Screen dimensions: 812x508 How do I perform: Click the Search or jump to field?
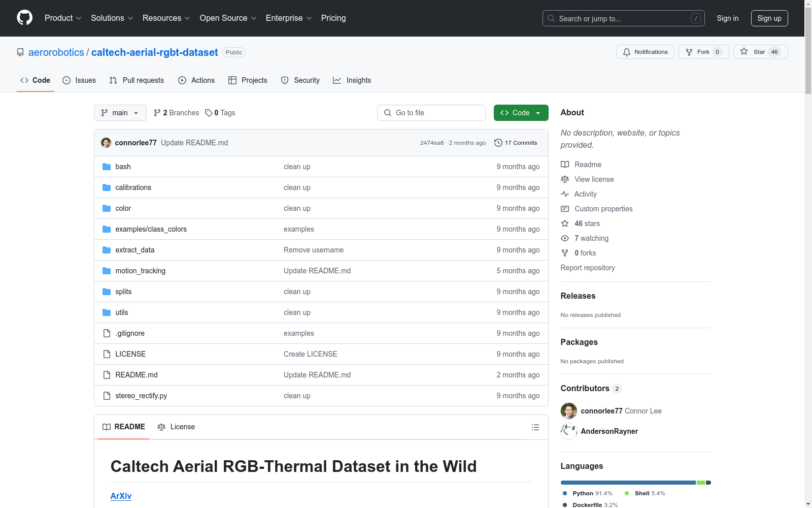coord(624,18)
